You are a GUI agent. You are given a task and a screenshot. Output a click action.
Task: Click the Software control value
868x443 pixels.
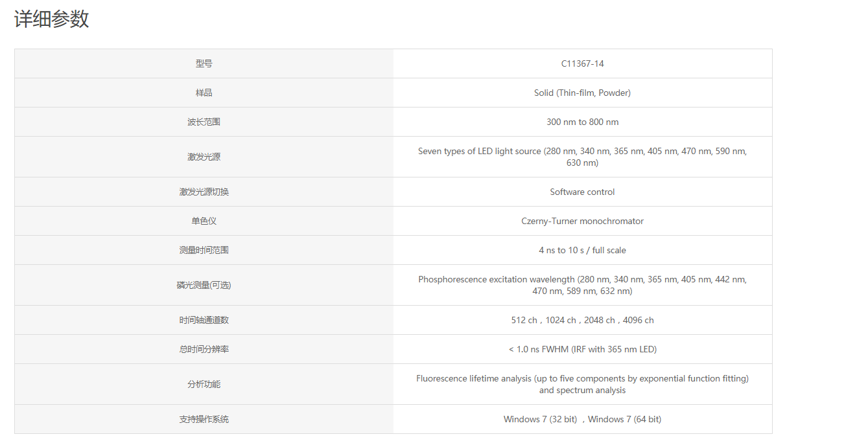tap(582, 192)
